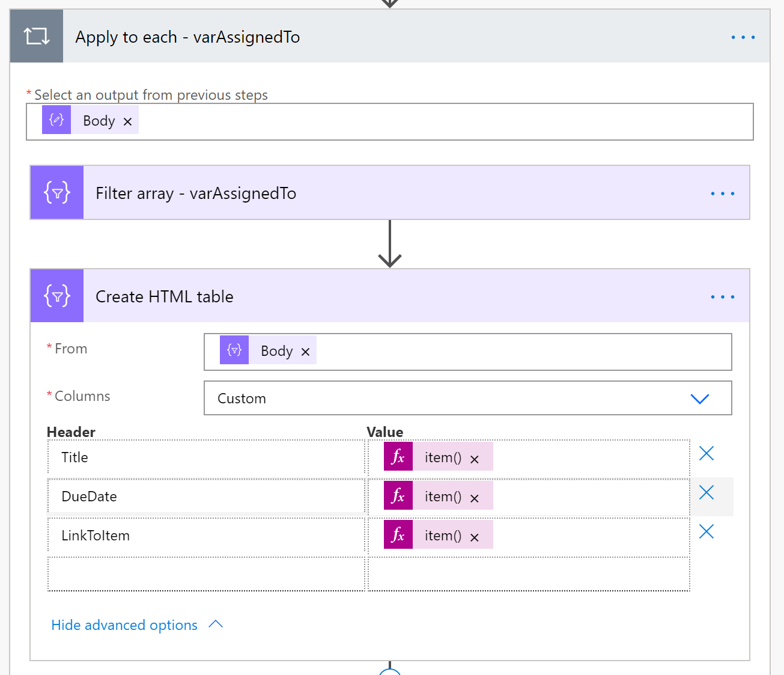Remove the item() expression from the LinkToItem row
The height and width of the screenshot is (675, 784).
[474, 536]
